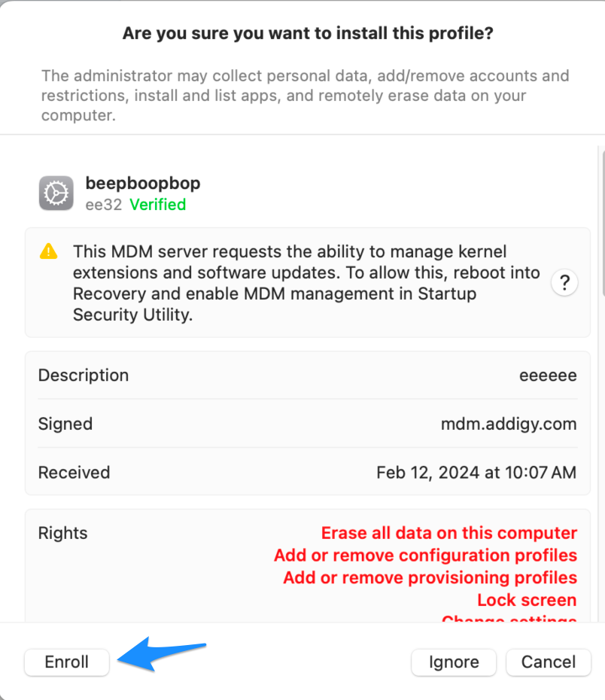Select the Description value eeeeee
Screen dimensions: 605x700
tap(548, 375)
